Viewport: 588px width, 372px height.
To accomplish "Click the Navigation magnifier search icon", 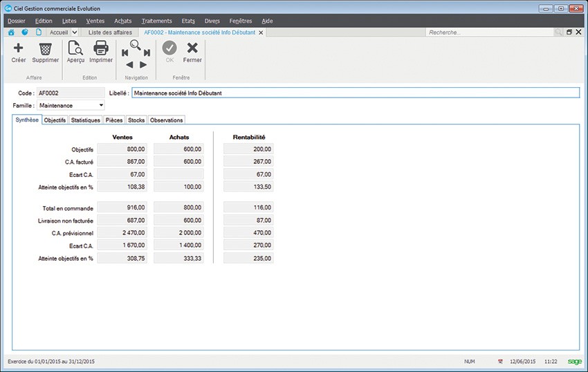I will coord(136,46).
